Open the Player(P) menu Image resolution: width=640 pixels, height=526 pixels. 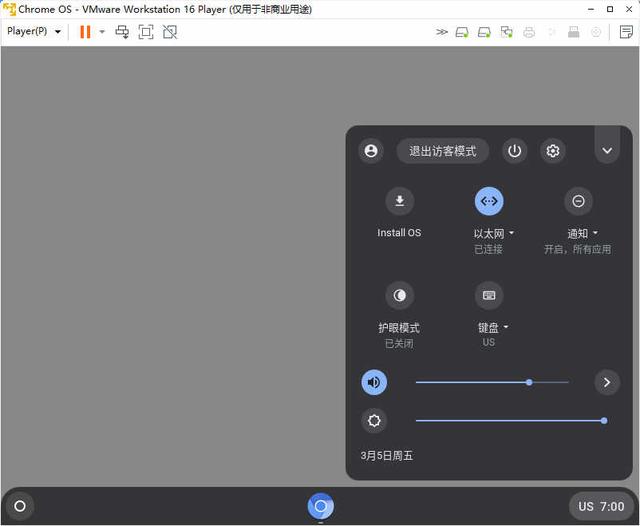[x=34, y=31]
